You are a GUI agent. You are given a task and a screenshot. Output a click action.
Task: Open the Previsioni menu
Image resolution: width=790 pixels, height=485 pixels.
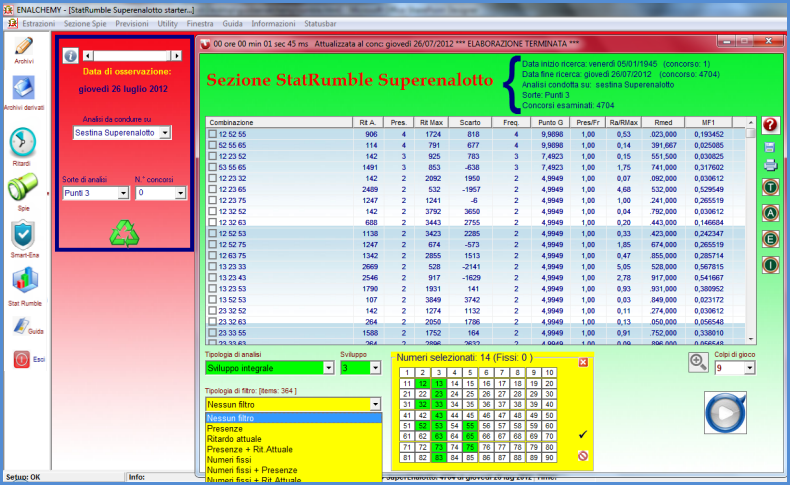pyautogui.click(x=131, y=24)
